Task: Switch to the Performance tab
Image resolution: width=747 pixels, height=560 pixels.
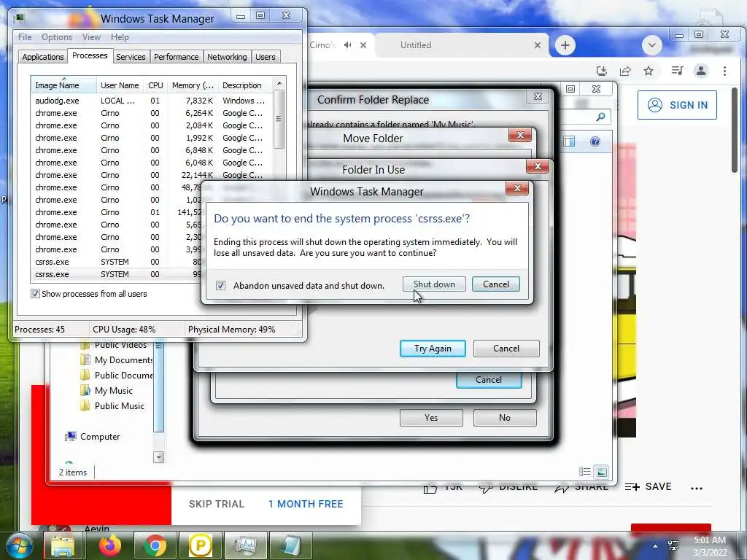Action: tap(177, 57)
